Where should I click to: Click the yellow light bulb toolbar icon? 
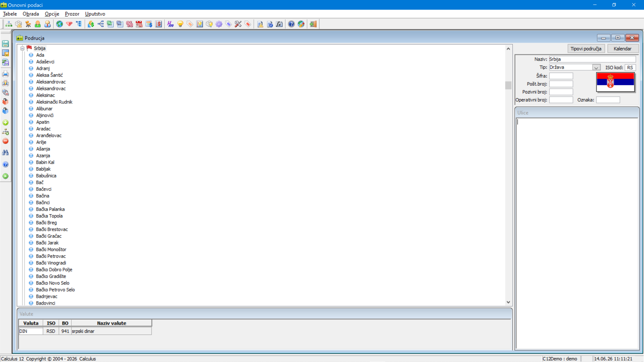[x=180, y=24]
